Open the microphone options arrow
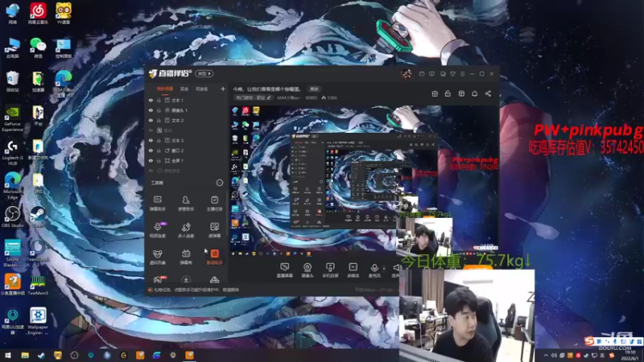This screenshot has height=362, width=644. click(384, 268)
